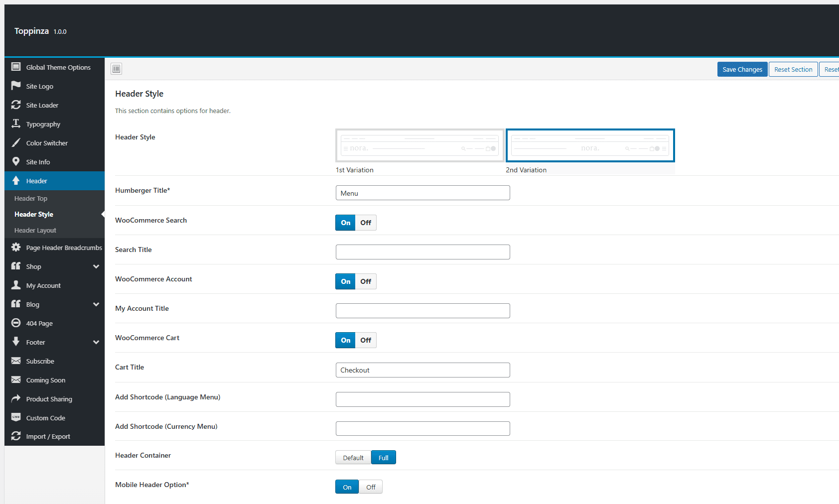839x504 pixels.
Task: Click the 404 Page circle icon
Action: (x=16, y=323)
